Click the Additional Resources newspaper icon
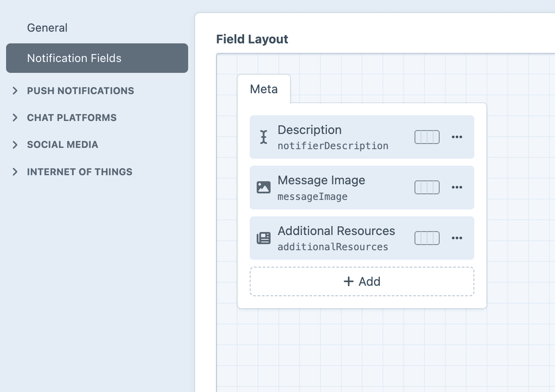The width and height of the screenshot is (555, 392). [x=264, y=238]
